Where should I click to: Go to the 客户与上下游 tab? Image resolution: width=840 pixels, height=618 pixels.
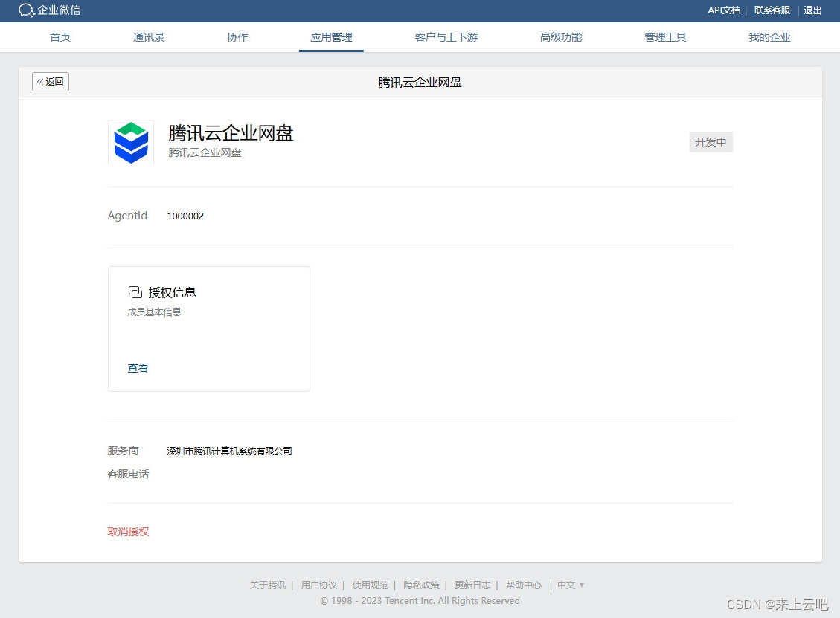[x=446, y=37]
